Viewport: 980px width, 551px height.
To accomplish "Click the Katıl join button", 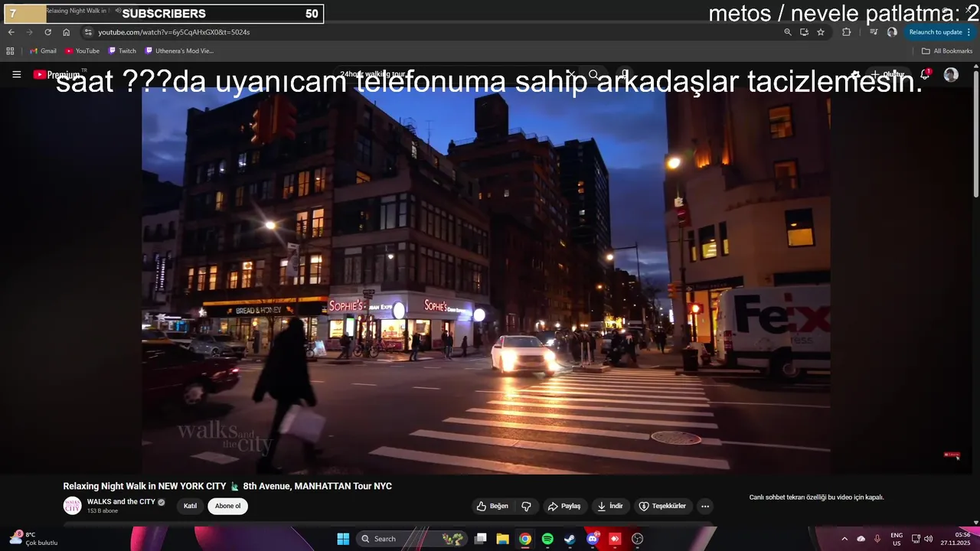I will coord(190,506).
